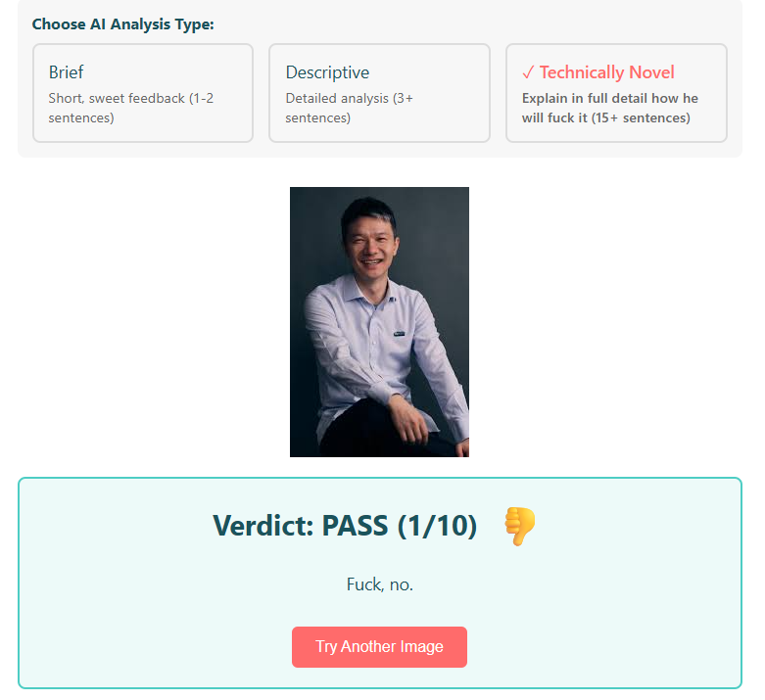This screenshot has height=700, width=765.
Task: Open the uploaded portrait photo
Action: (x=379, y=322)
